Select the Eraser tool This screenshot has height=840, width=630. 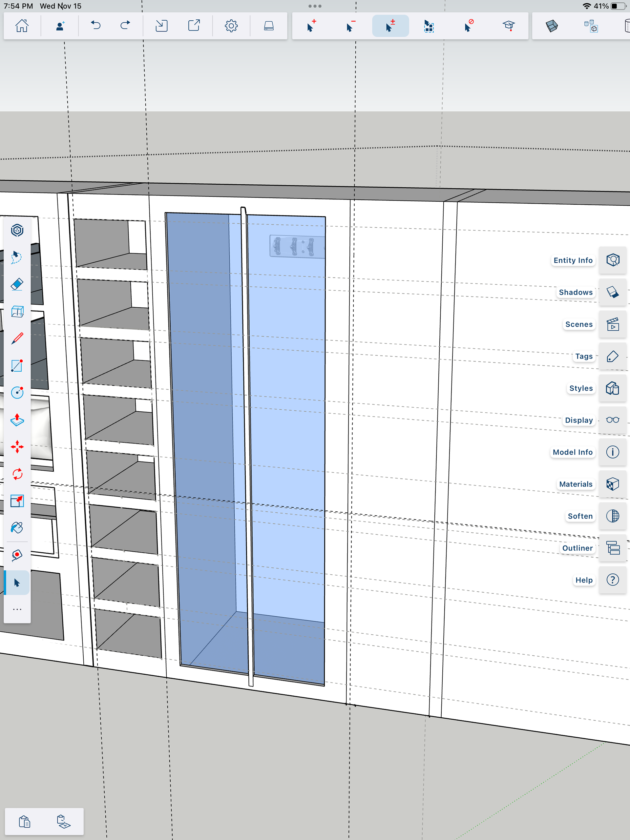[17, 284]
